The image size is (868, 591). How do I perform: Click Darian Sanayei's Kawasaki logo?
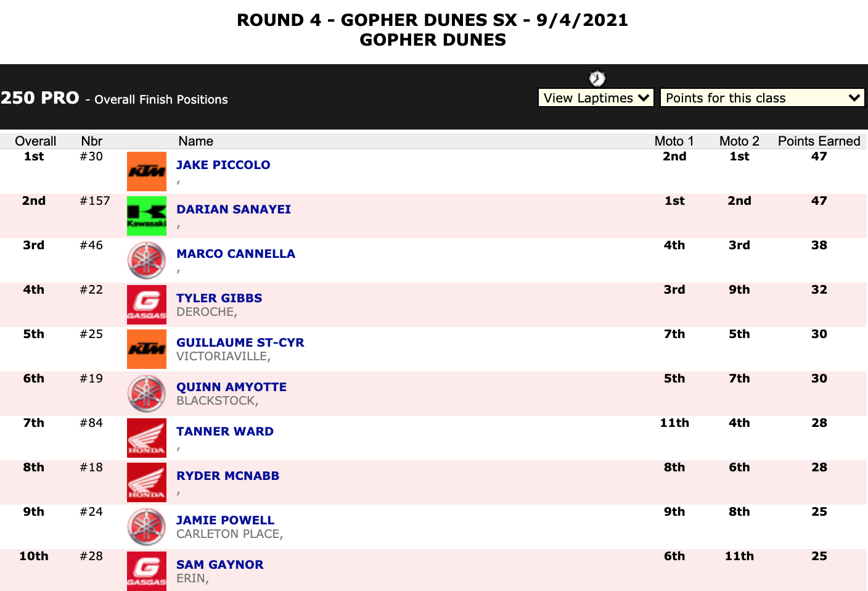coord(147,216)
